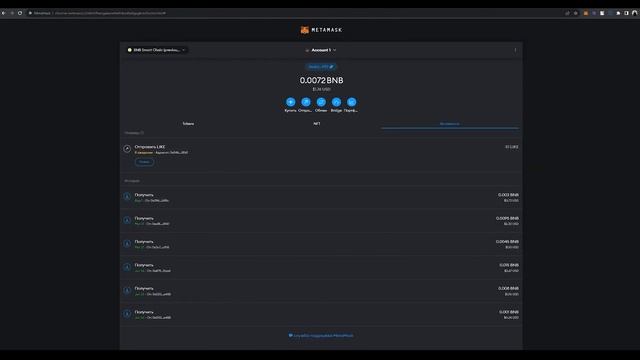Image resolution: width=640 pixels, height=360 pixels.
Task: Bookmark this page with star icon
Action: [576, 13]
